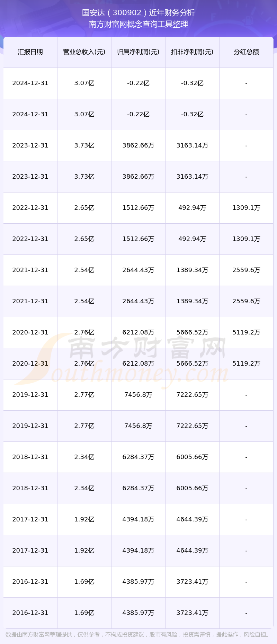Click the first 2024-12-31 date cell
Image resolution: width=277 pixels, height=644 pixels.
click(x=30, y=83)
